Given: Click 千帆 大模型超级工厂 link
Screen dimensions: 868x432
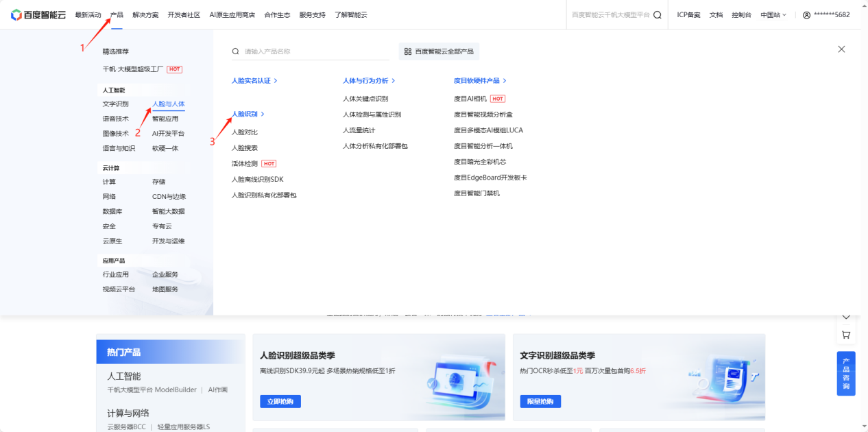Looking at the screenshot, I should coord(134,69).
